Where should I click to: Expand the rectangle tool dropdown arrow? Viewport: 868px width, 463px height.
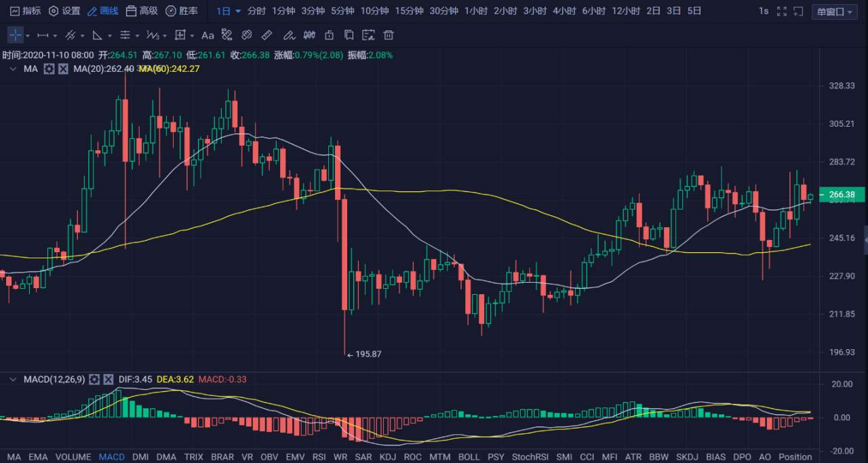click(x=192, y=36)
